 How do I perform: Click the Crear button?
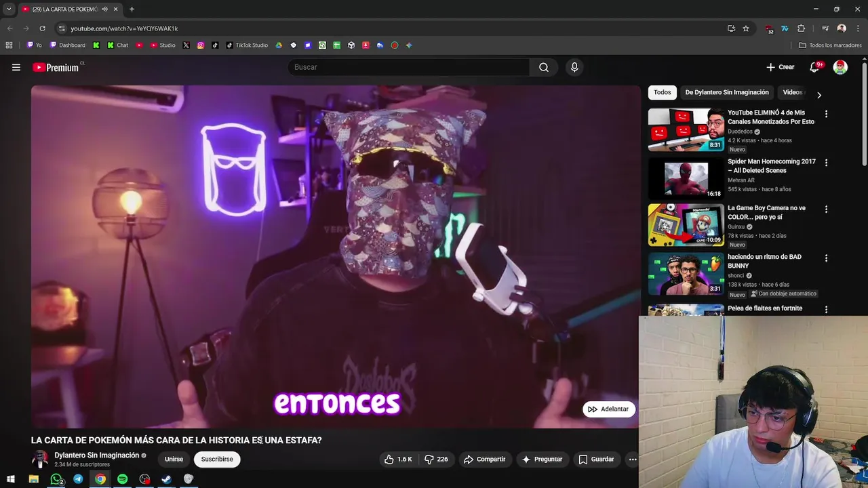coord(780,67)
